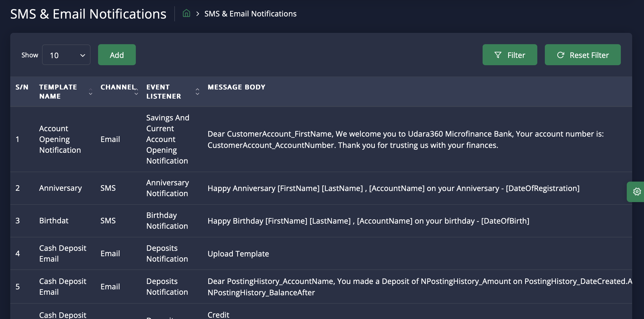Click SMS & Email Notifications breadcrumb link
The width and height of the screenshot is (644, 319).
[250, 14]
